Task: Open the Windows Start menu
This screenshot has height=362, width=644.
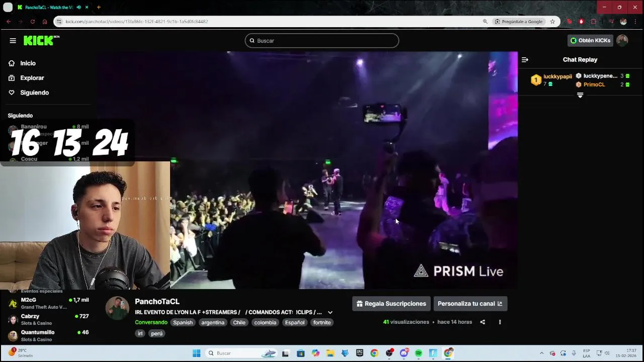Action: 197,353
